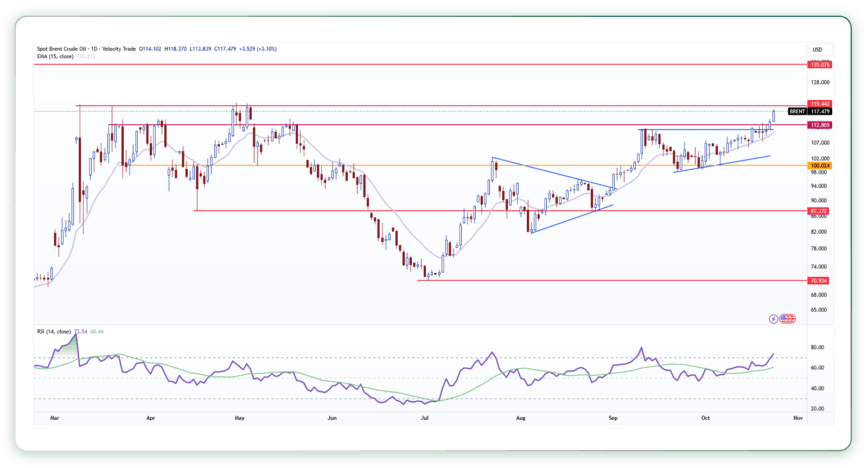
Task: Click the purple RSI value 73.54
Action: click(x=81, y=331)
